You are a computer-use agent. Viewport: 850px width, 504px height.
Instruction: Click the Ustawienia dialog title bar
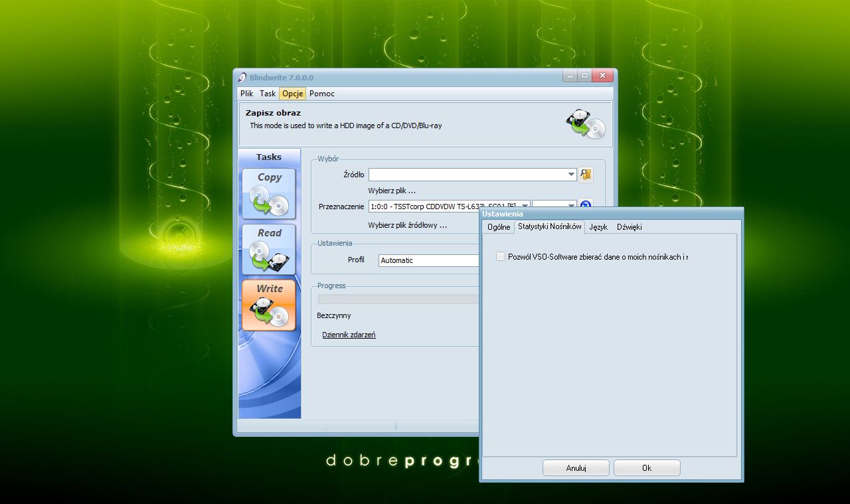click(611, 214)
